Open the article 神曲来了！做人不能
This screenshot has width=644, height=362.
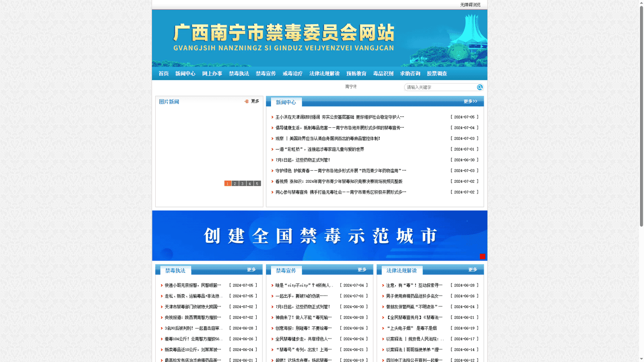[x=304, y=317]
